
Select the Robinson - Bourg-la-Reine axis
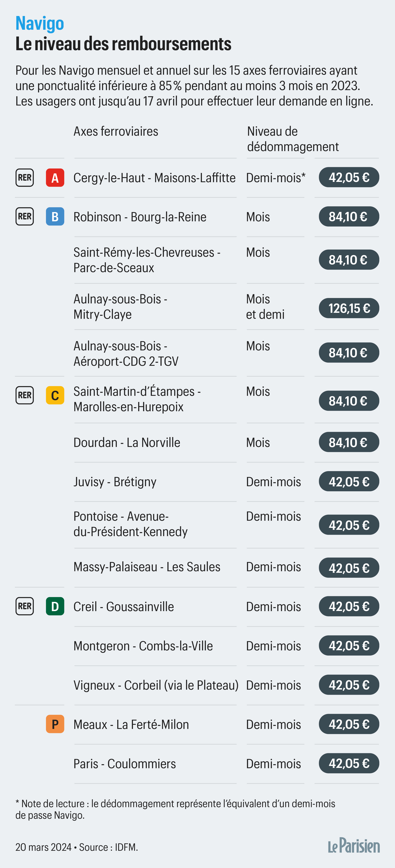(x=140, y=217)
